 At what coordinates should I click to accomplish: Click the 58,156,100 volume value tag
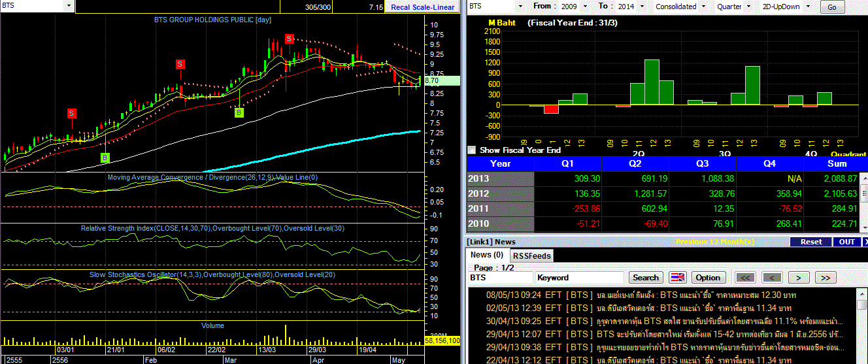(x=442, y=340)
